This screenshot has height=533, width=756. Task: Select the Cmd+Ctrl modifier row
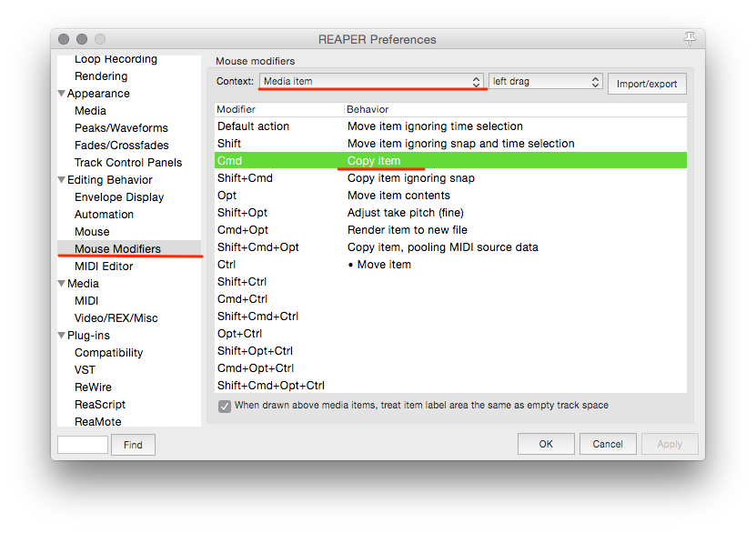[x=451, y=299]
